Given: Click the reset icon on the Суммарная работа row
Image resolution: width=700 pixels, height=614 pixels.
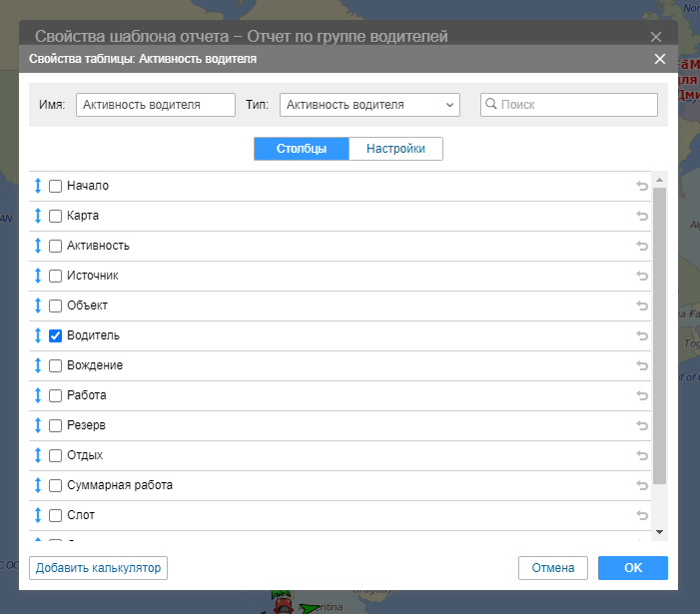Looking at the screenshot, I should pos(642,485).
